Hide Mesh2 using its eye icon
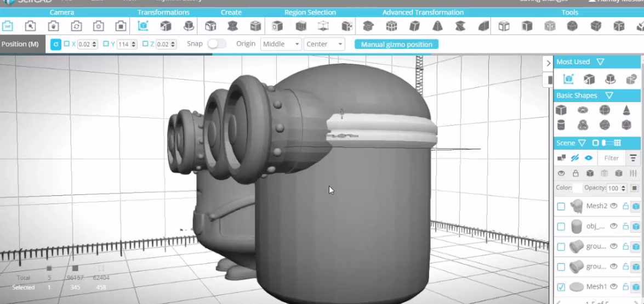This screenshot has height=304, width=644. pyautogui.click(x=614, y=206)
